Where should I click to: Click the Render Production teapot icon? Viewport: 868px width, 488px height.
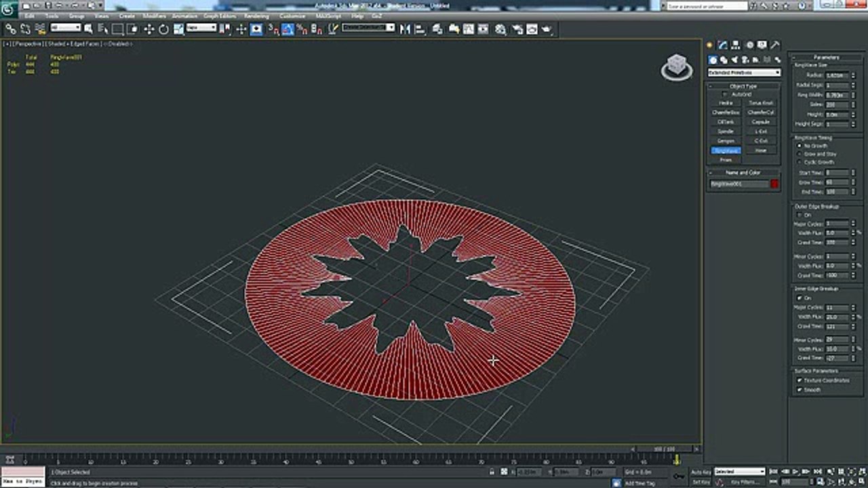coord(547,29)
